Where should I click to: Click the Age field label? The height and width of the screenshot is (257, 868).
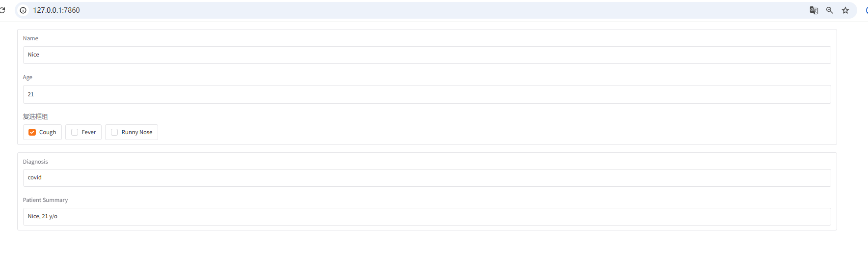click(27, 77)
